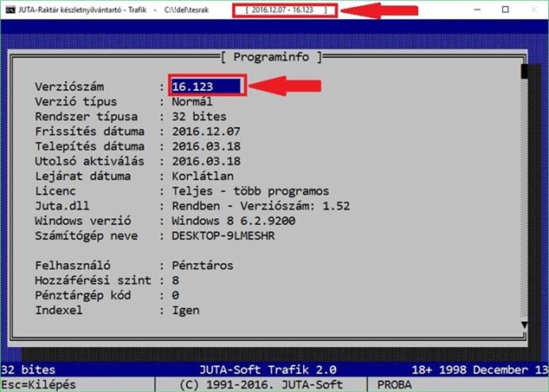Click the Esc=Kilépés exit label
Image resolution: width=549 pixels, height=392 pixels.
click(38, 385)
